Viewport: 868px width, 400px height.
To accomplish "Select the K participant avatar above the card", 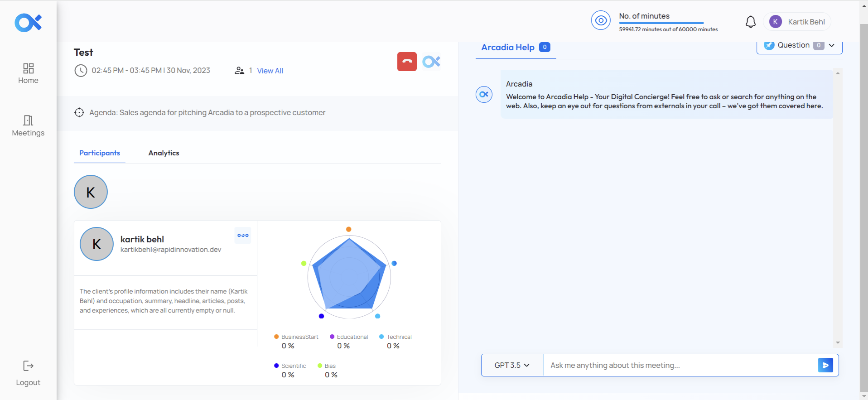I will click(x=91, y=192).
